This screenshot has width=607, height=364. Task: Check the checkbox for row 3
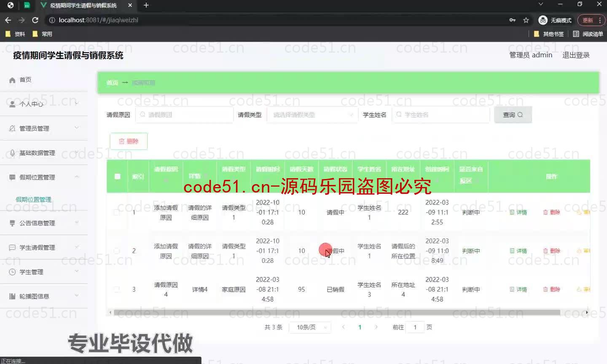coord(116,289)
